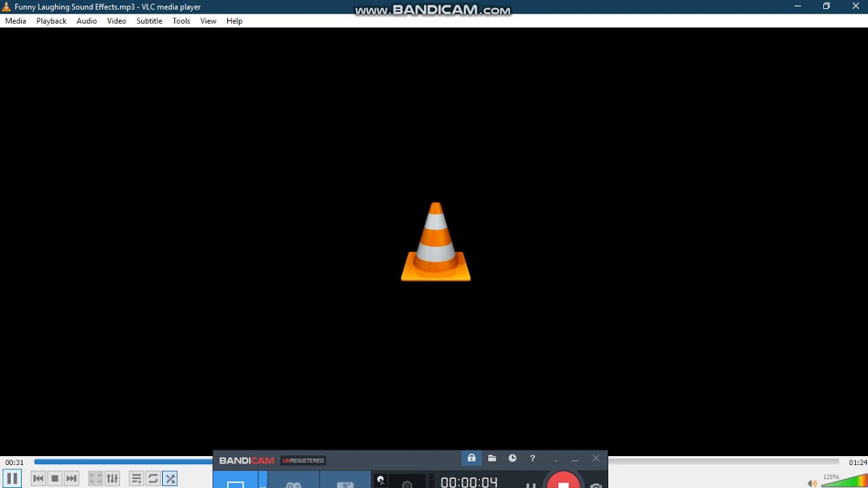Open the Audio menu
868x488 pixels.
87,21
